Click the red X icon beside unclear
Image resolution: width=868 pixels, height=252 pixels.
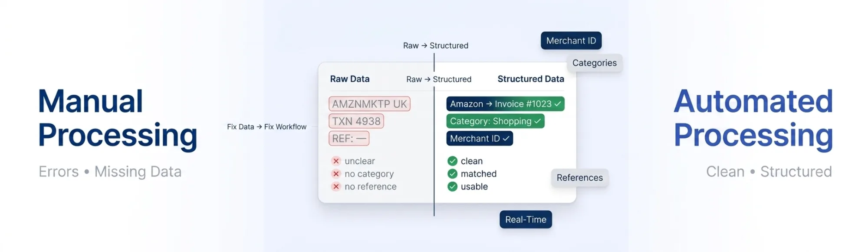[336, 161]
